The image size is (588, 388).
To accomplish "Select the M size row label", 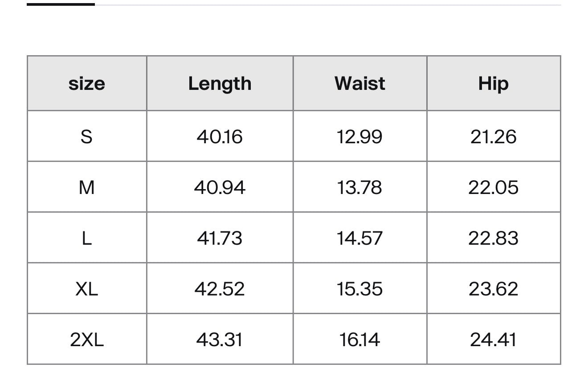I will [x=87, y=187].
